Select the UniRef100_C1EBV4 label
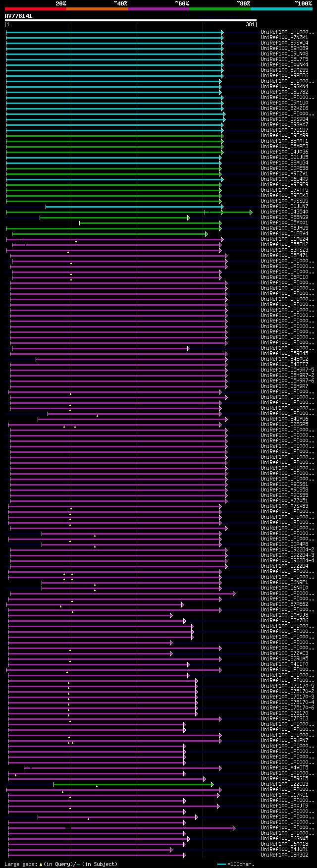 (284, 233)
